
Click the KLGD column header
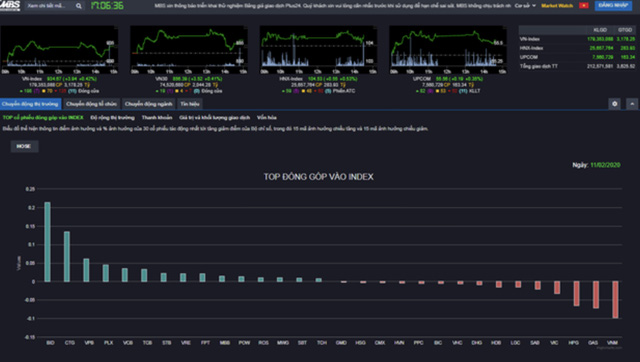(600, 30)
